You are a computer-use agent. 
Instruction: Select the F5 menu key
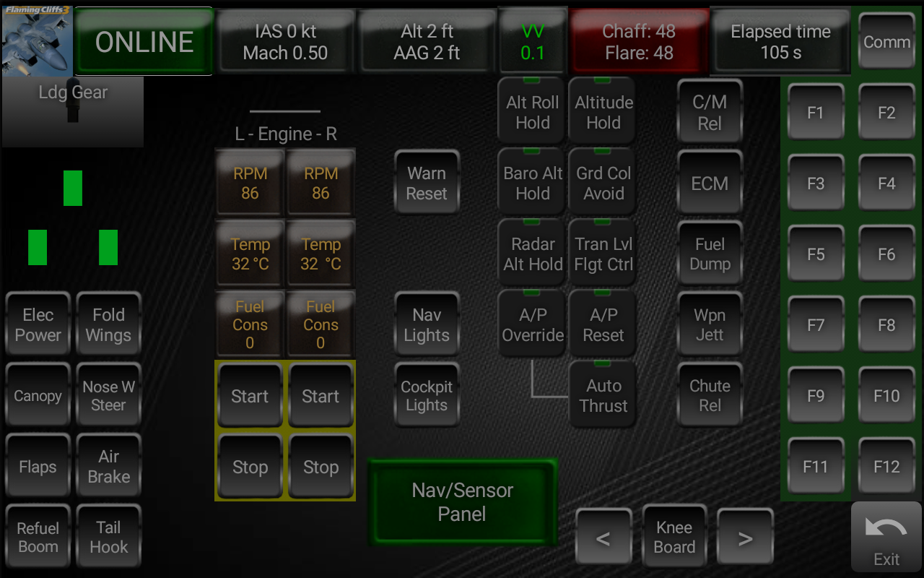(x=816, y=254)
